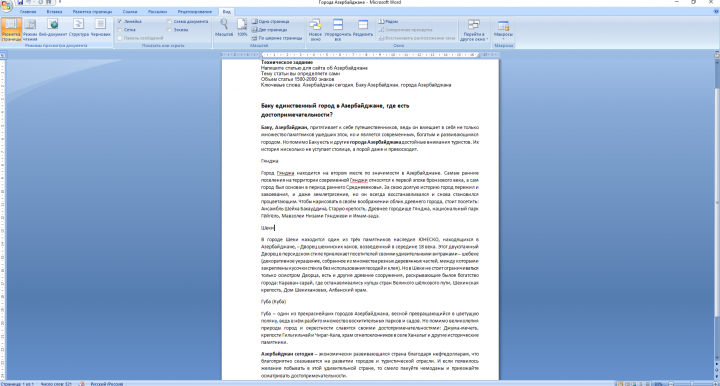Open the Ссылки ribbon tab
Screen dimensions: 720x386
pyautogui.click(x=130, y=11)
